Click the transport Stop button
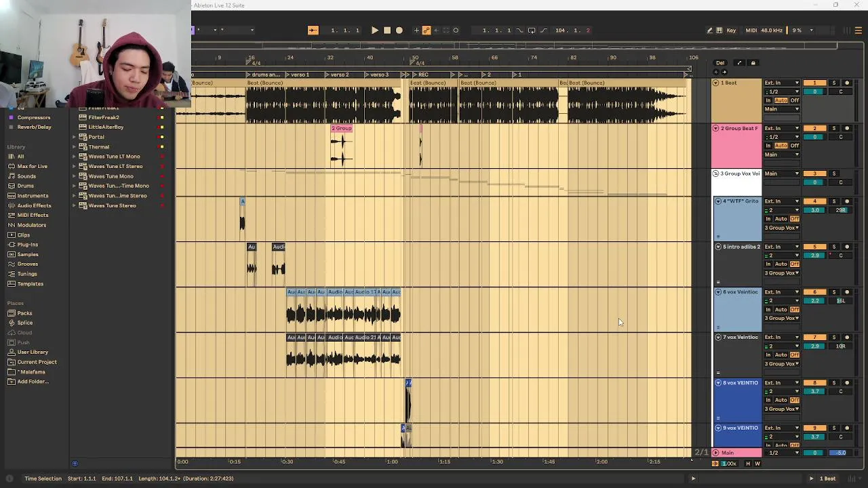The width and height of the screenshot is (868, 488). pyautogui.click(x=387, y=30)
